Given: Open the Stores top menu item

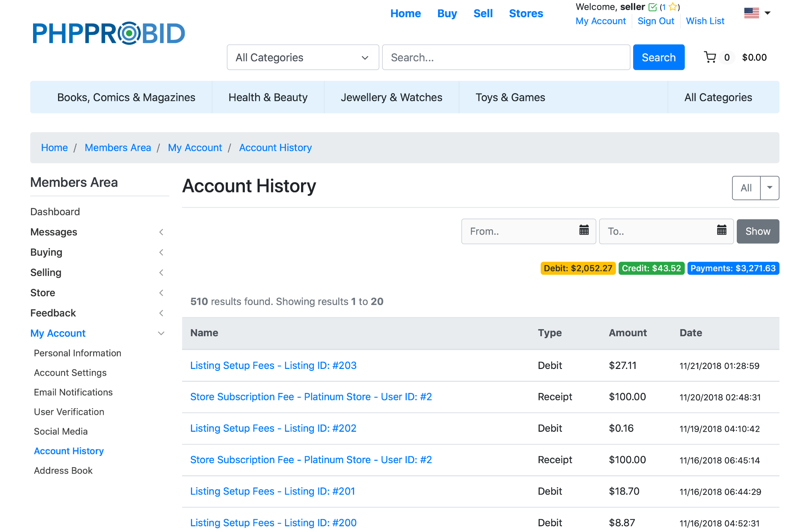Looking at the screenshot, I should (526, 14).
